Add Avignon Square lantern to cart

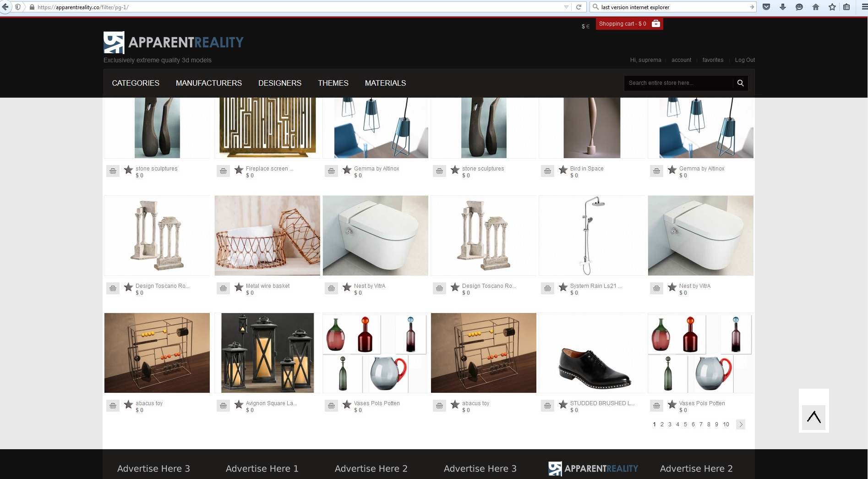click(223, 406)
